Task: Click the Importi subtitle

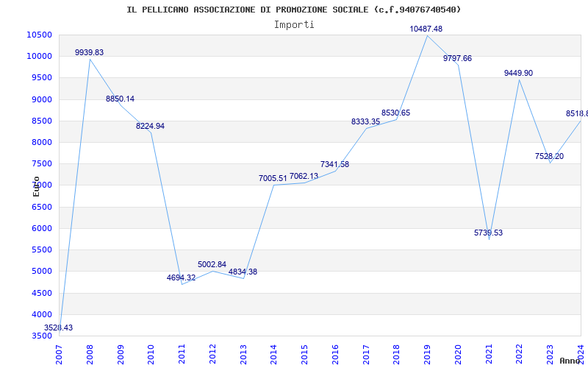Action: point(294,25)
